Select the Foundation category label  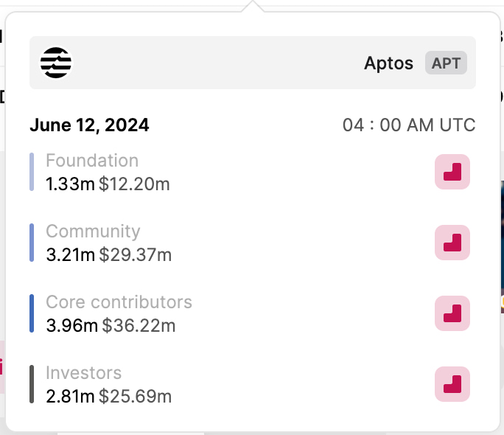click(92, 160)
